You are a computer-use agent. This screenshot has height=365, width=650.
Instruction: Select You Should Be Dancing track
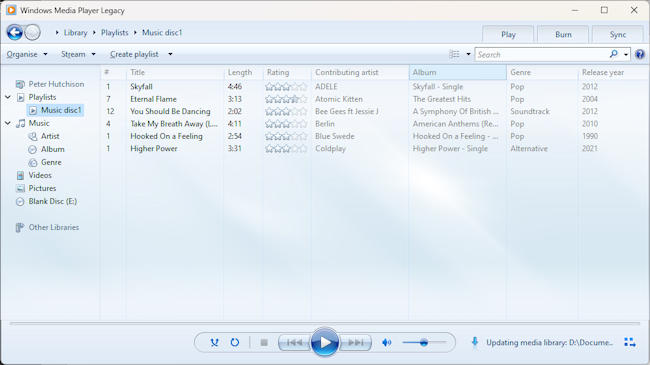click(x=170, y=112)
